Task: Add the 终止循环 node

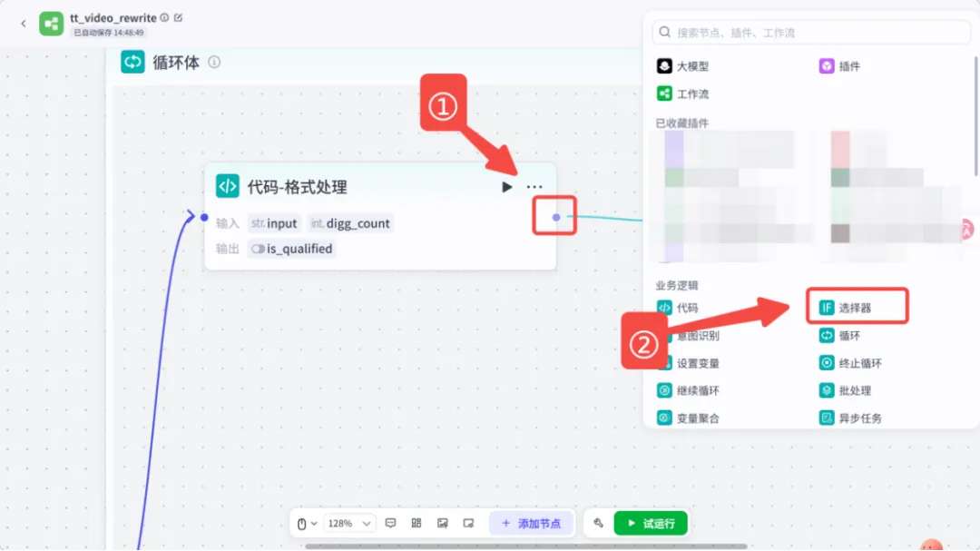Action: (x=850, y=363)
